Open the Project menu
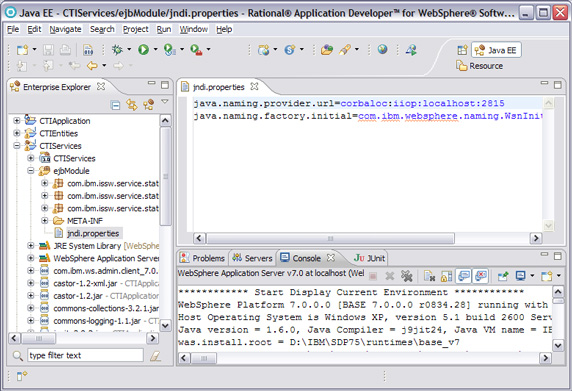This screenshot has height=391, width=572. (135, 29)
